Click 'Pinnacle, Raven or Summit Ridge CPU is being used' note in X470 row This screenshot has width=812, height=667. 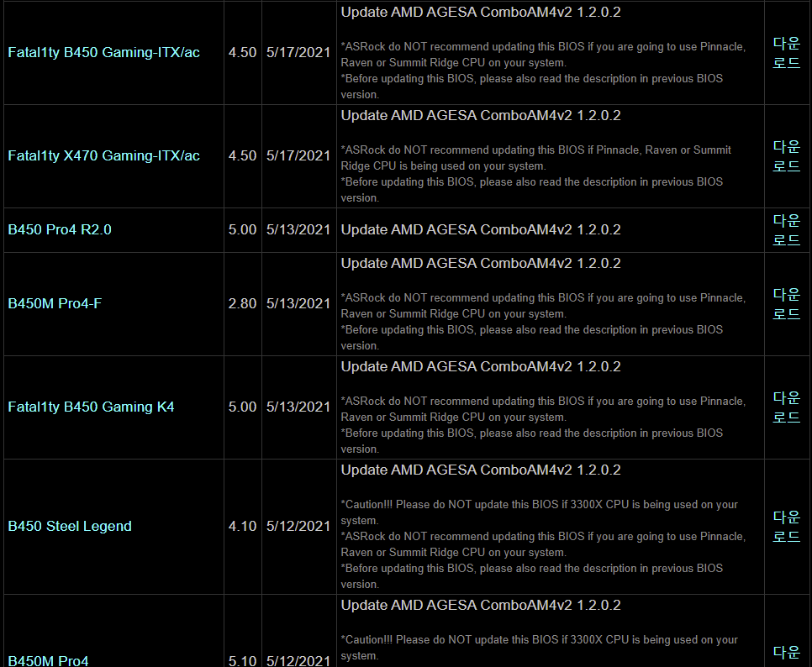536,158
